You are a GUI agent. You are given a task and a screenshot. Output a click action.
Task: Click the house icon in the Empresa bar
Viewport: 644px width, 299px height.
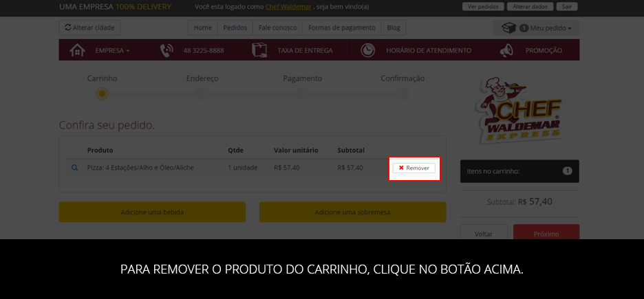(x=77, y=50)
